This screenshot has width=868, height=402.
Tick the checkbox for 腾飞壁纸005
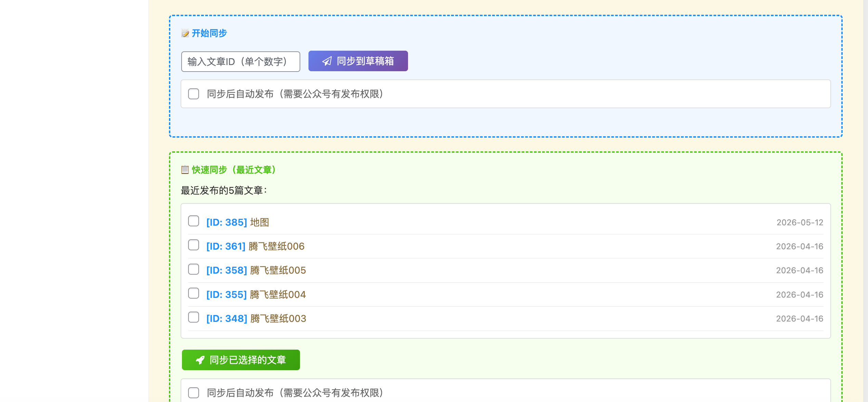(194, 269)
